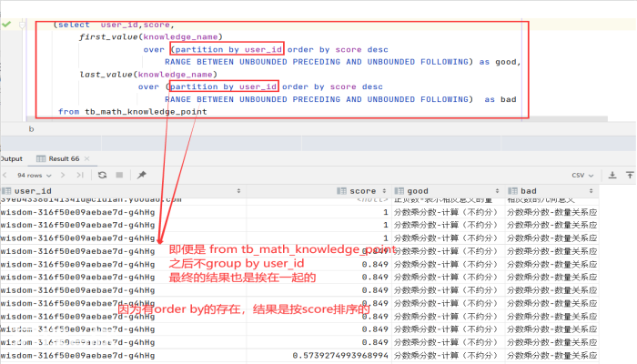Click the stop execution square icon
The width and height of the screenshot is (637, 364).
pyautogui.click(x=119, y=175)
